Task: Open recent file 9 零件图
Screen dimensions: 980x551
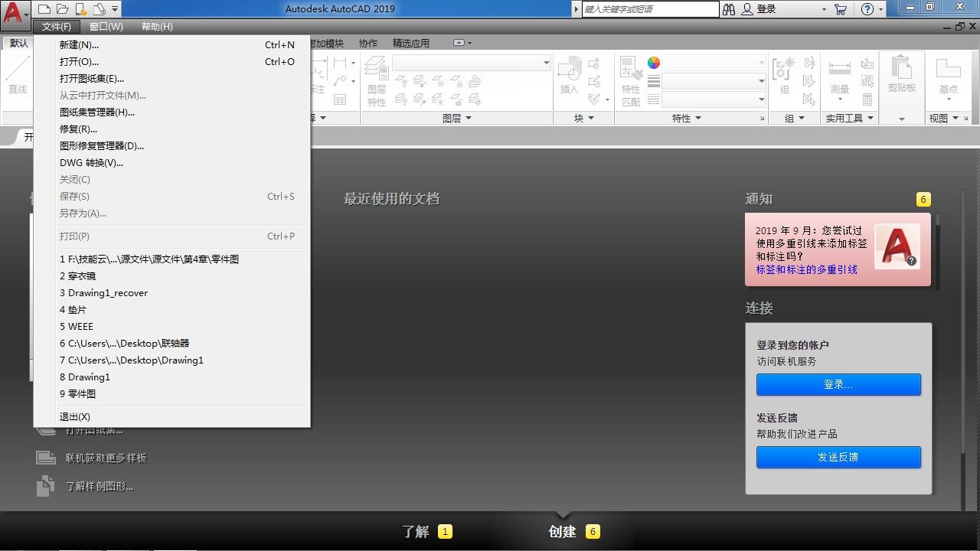Action: pos(171,394)
